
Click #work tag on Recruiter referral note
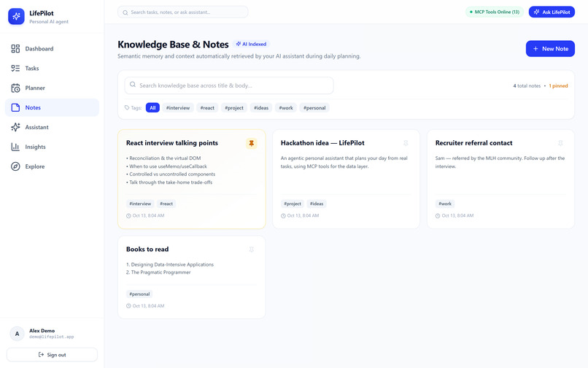(x=445, y=204)
